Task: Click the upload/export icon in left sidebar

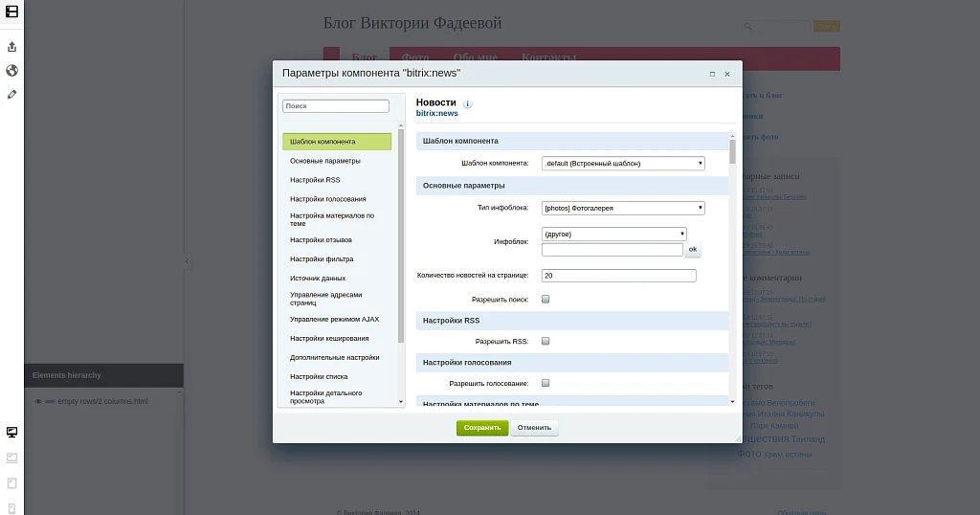Action: [11, 47]
